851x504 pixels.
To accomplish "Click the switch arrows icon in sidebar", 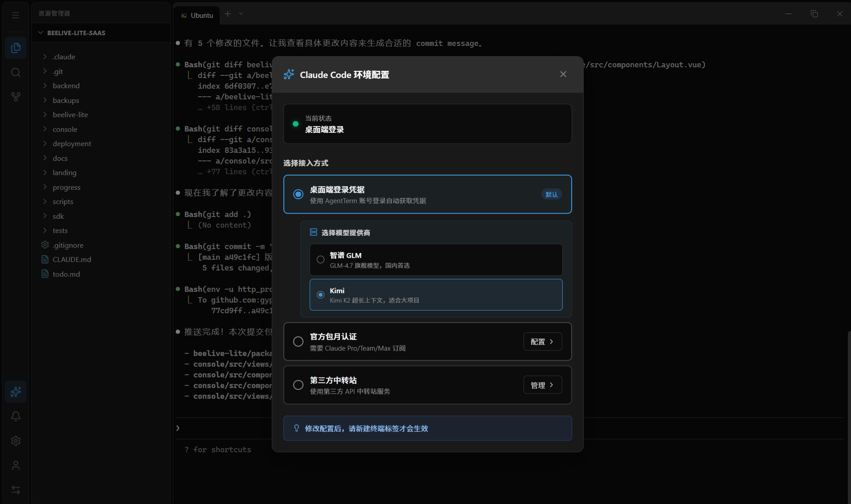I will click(16, 490).
